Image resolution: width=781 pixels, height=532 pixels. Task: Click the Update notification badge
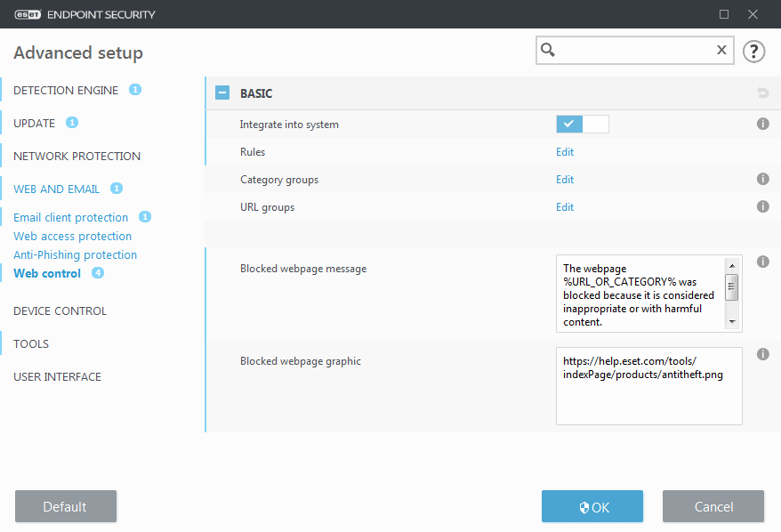(72, 123)
